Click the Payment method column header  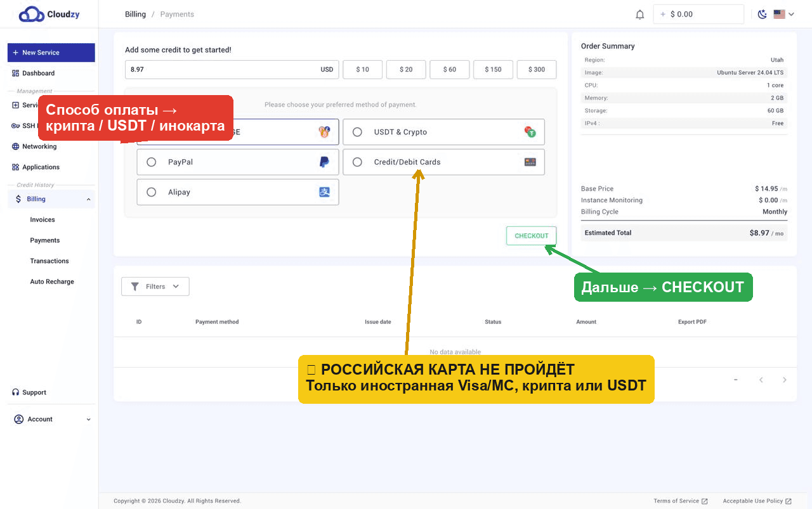coord(217,322)
